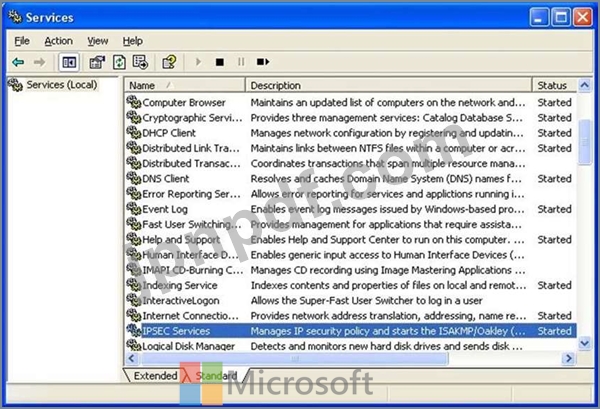Image resolution: width=600 pixels, height=409 pixels.
Task: Click the Fast User Switching gear icon
Action: coord(134,224)
